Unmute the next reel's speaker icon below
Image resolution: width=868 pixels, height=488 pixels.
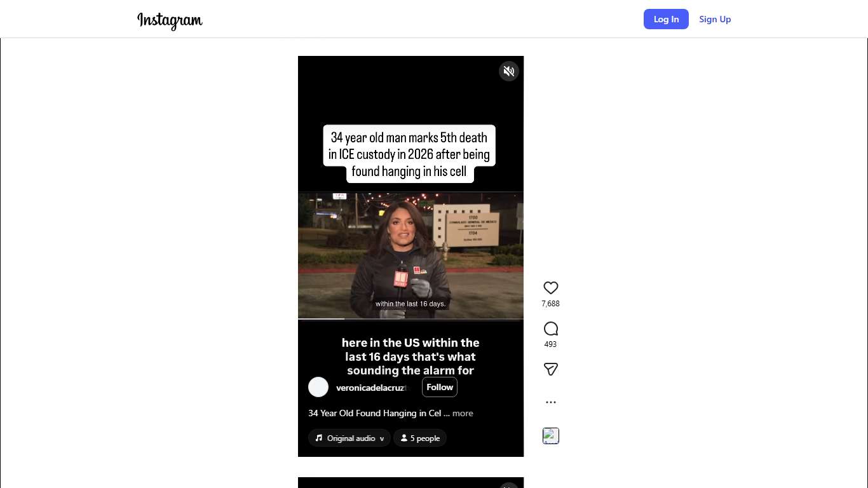[509, 487]
